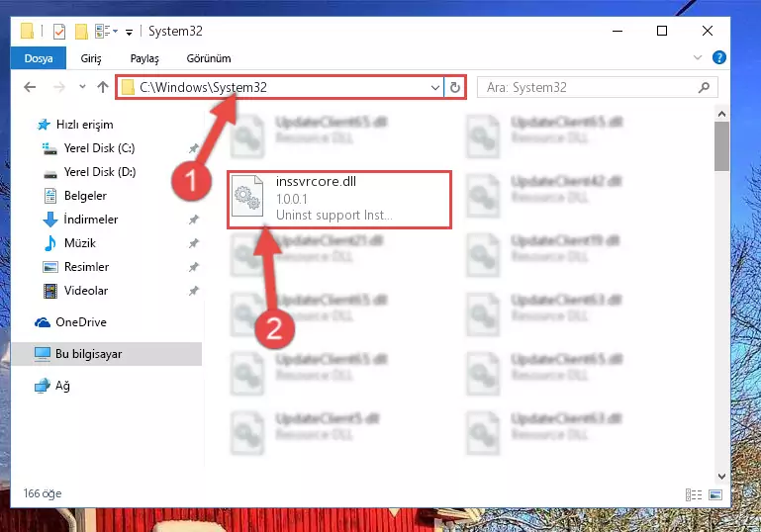Switch to large icons view in status bar

714,494
